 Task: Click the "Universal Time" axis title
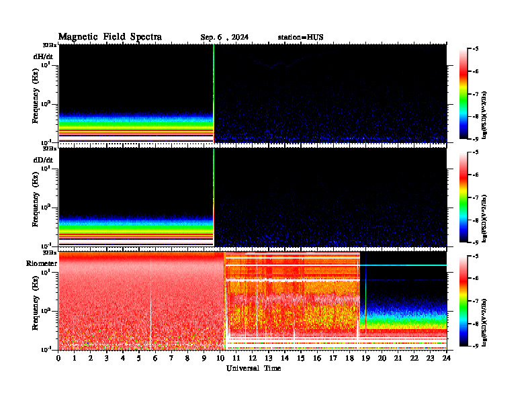click(254, 368)
